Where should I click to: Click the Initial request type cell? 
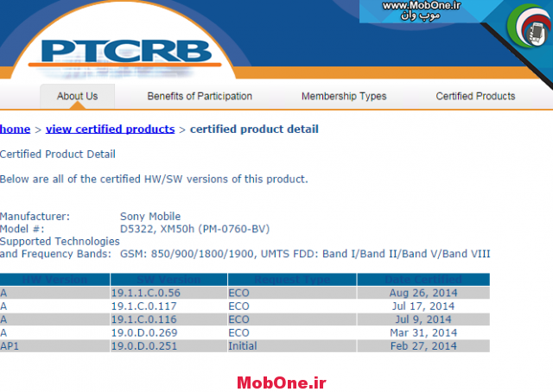(x=242, y=345)
